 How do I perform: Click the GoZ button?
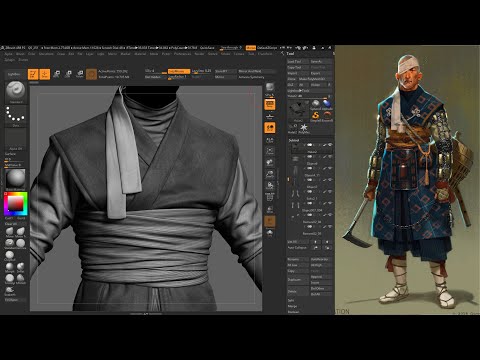click(292, 85)
